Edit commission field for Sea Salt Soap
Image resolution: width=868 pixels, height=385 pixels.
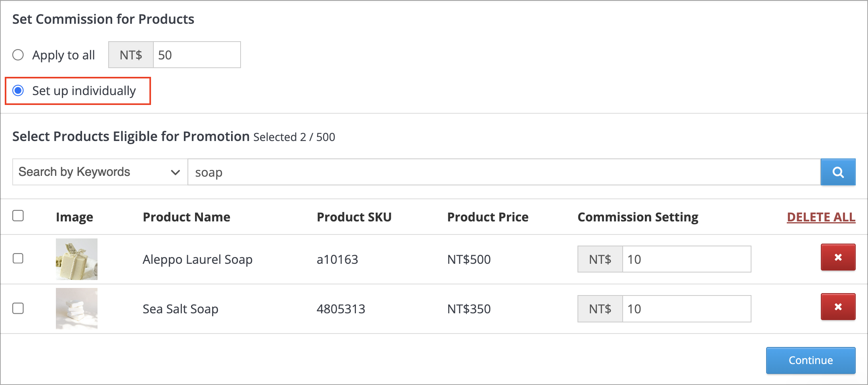686,309
